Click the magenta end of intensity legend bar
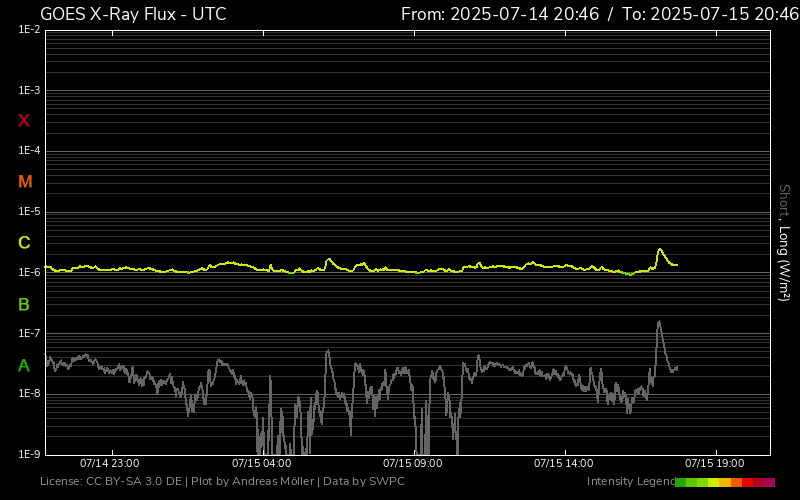Image resolution: width=800 pixels, height=500 pixels. click(769, 482)
